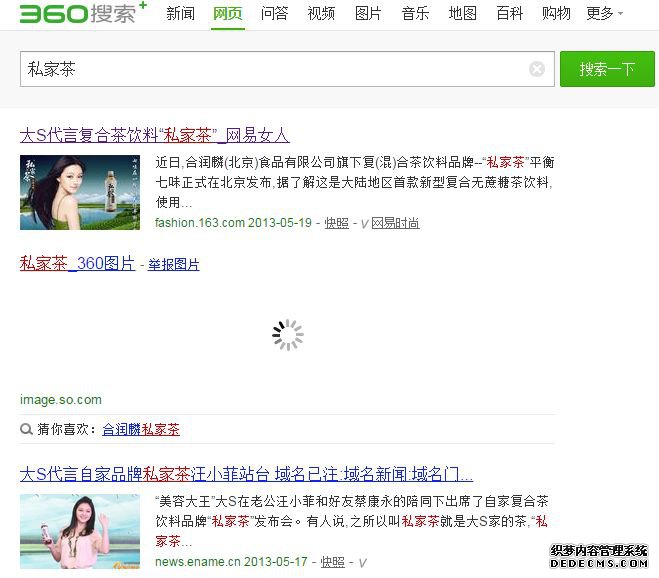Click the 搜索一下 button
This screenshot has width=659, height=578.
point(607,69)
